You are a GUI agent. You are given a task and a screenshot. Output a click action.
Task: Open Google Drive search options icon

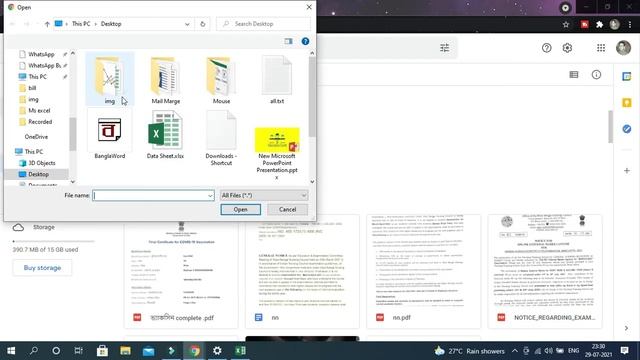pyautogui.click(x=444, y=48)
